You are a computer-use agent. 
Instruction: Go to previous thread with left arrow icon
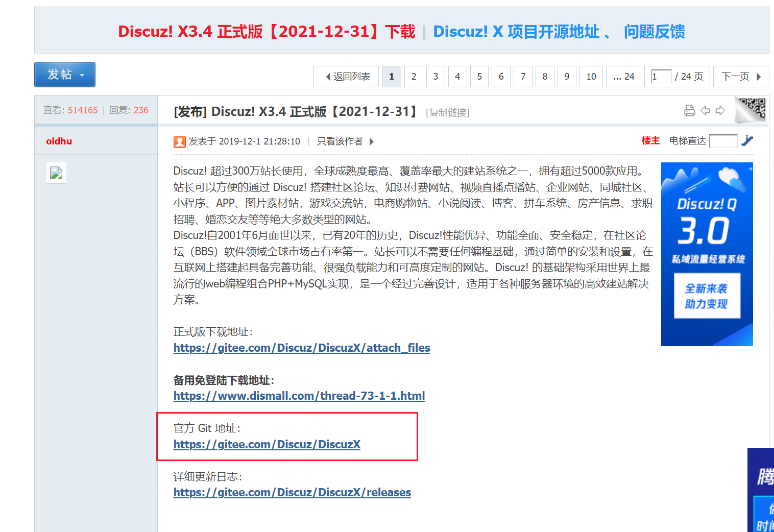tap(705, 111)
